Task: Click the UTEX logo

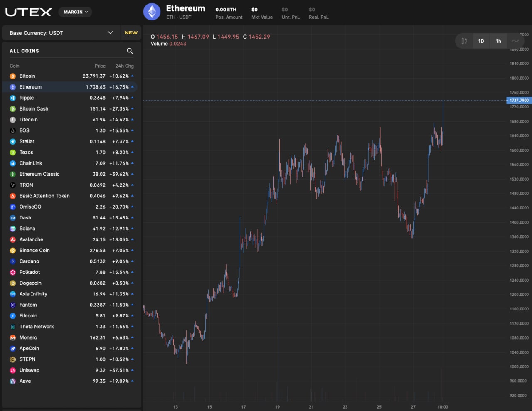Action: coord(28,12)
